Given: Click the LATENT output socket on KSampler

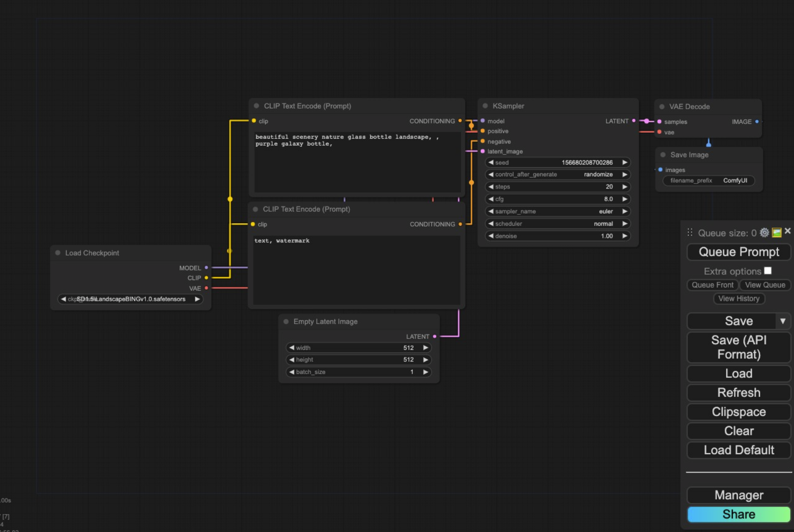Looking at the screenshot, I should coord(634,121).
